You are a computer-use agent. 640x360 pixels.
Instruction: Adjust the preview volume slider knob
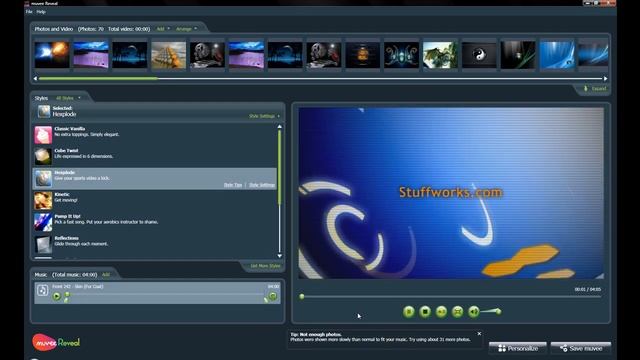coord(498,311)
